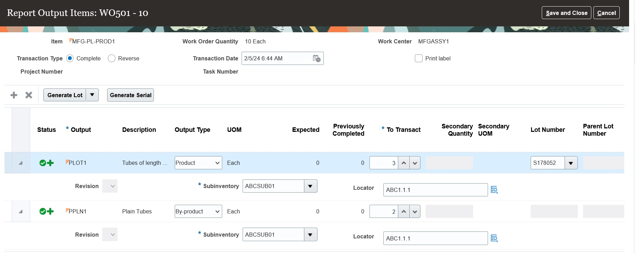Viewport: 644px width, 254px height.
Task: Click the Previously Completed column header
Action: (x=348, y=130)
